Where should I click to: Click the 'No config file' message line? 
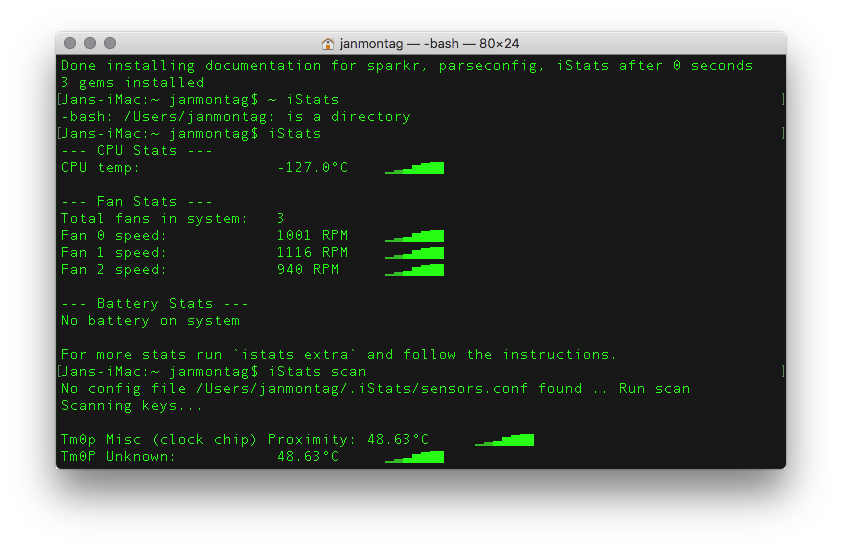(375, 388)
